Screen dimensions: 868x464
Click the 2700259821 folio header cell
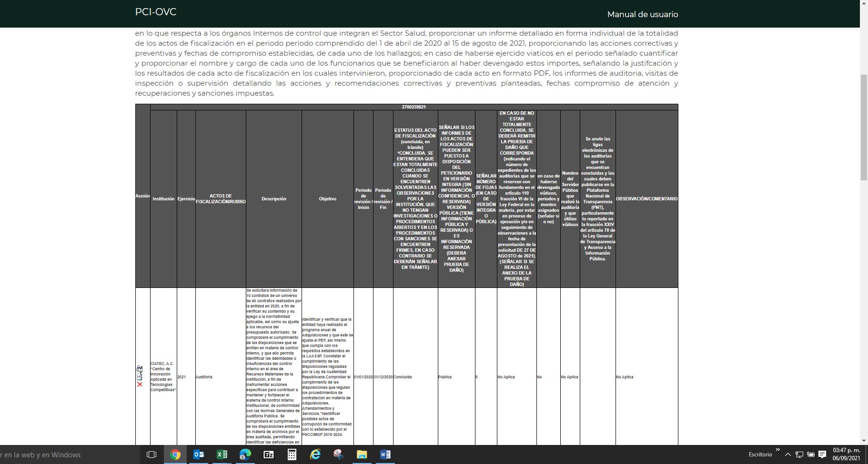(414, 107)
